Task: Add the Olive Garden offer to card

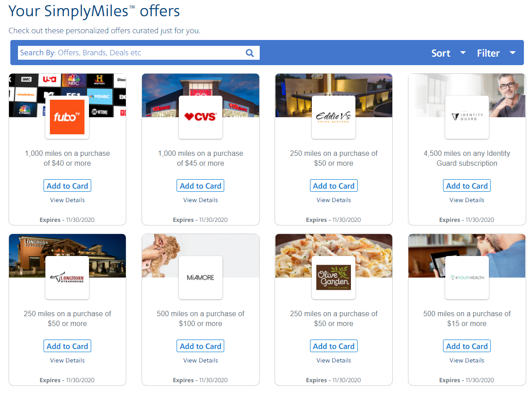Action: (x=333, y=346)
